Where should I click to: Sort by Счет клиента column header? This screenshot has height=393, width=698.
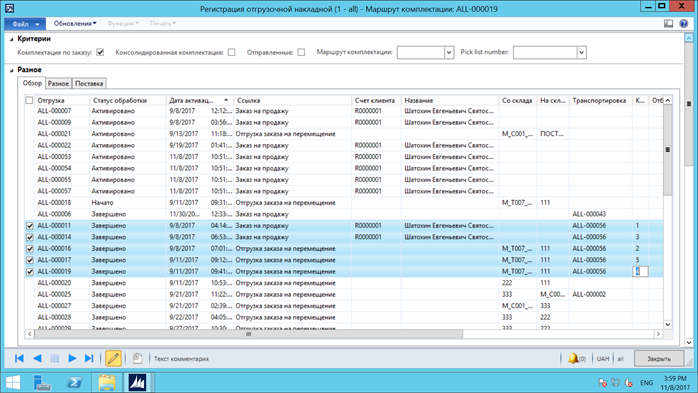tap(376, 100)
